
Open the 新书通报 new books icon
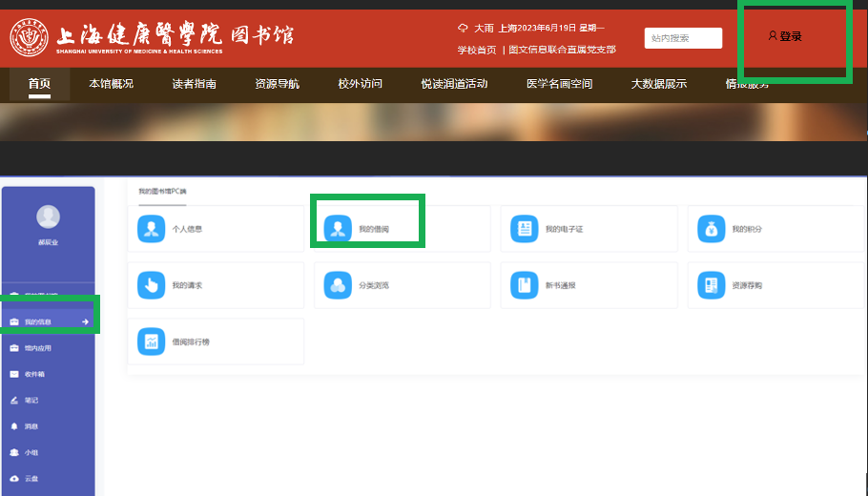[x=524, y=285]
